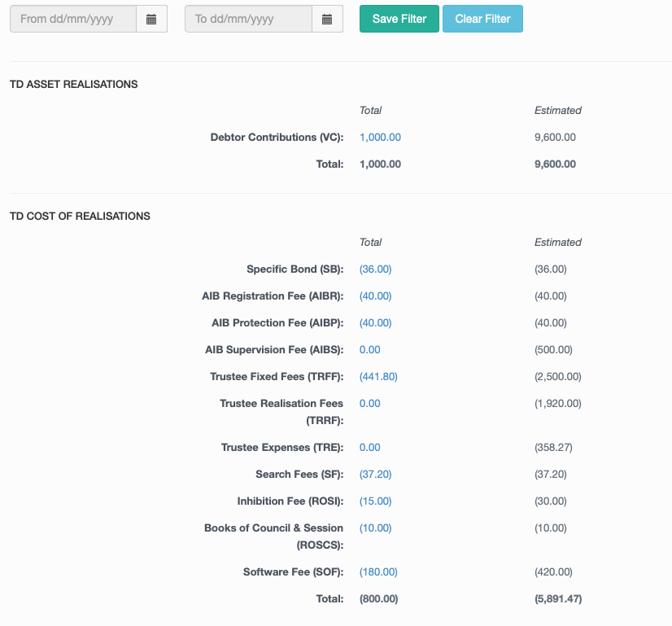
Task: Open Trustee Realisation Fees total
Action: [369, 403]
